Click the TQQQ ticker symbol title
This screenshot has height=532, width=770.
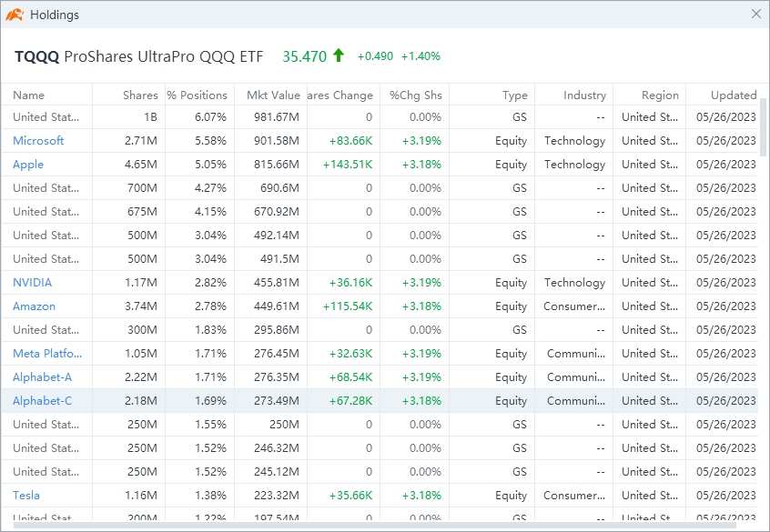pyautogui.click(x=36, y=56)
